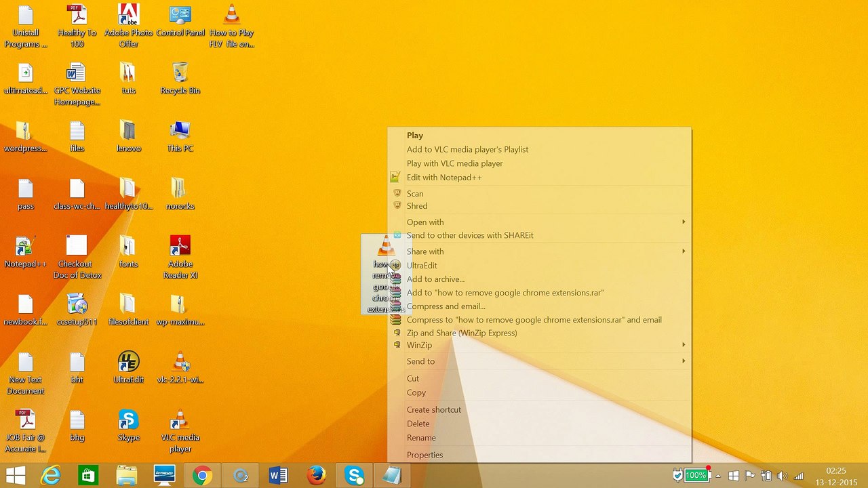Launch Word from the taskbar
868x488 pixels.
click(x=278, y=476)
